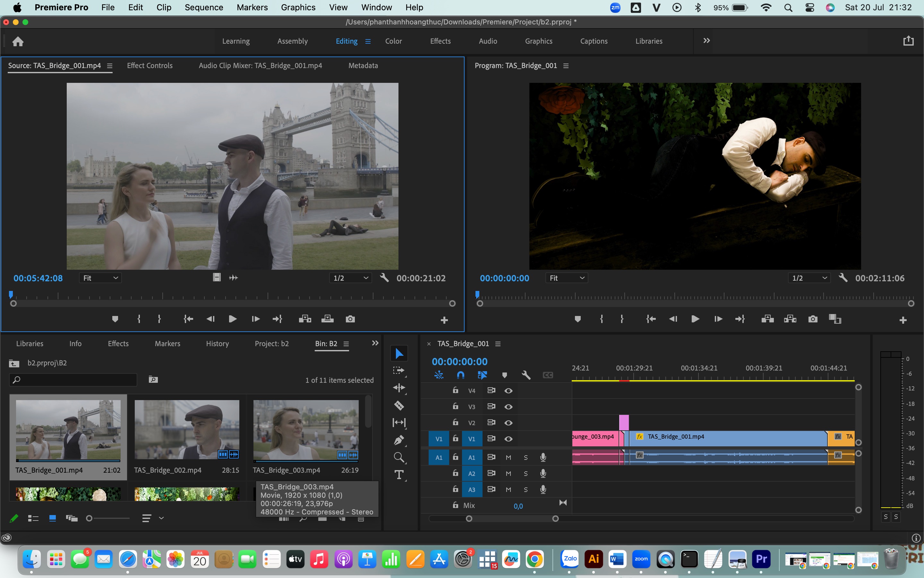This screenshot has height=578, width=924.
Task: Select the Slip tool
Action: coord(399,422)
